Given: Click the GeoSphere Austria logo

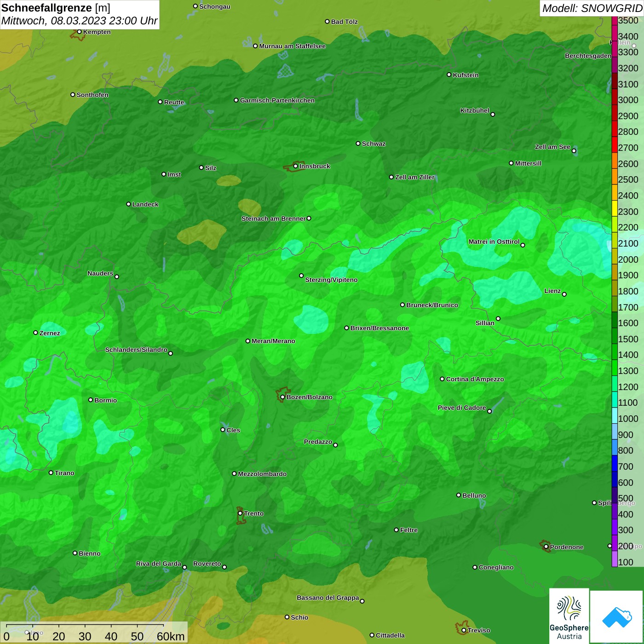Looking at the screenshot, I should [569, 616].
